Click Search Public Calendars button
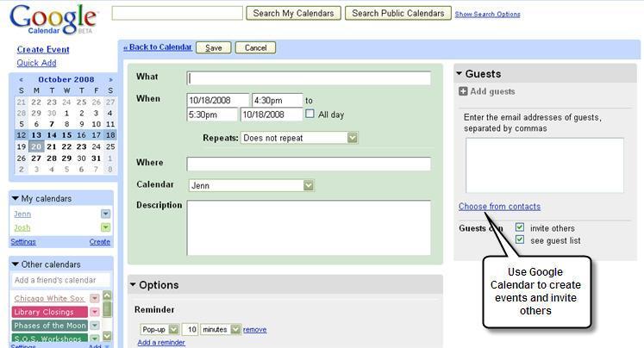The width and height of the screenshot is (644, 348). (x=398, y=13)
